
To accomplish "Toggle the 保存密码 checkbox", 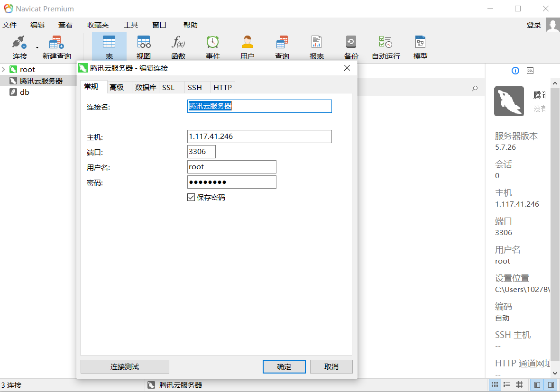I will [191, 197].
